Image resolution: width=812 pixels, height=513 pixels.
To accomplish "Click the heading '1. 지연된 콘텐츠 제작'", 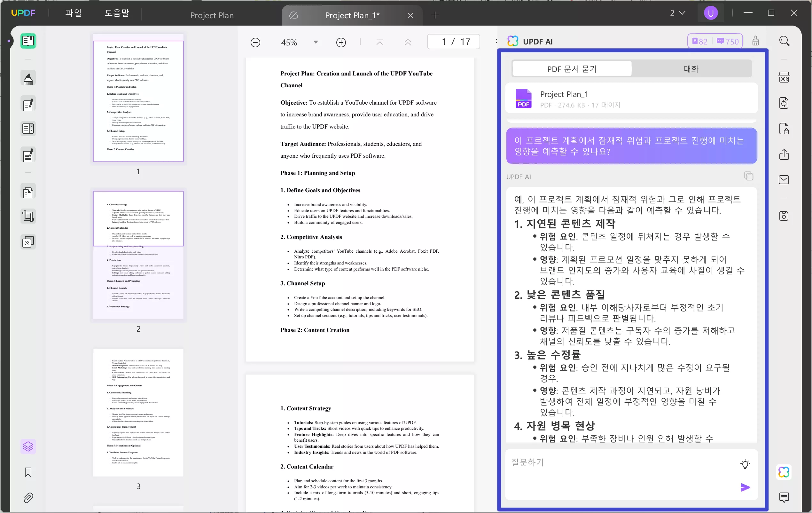I will pos(565,224).
